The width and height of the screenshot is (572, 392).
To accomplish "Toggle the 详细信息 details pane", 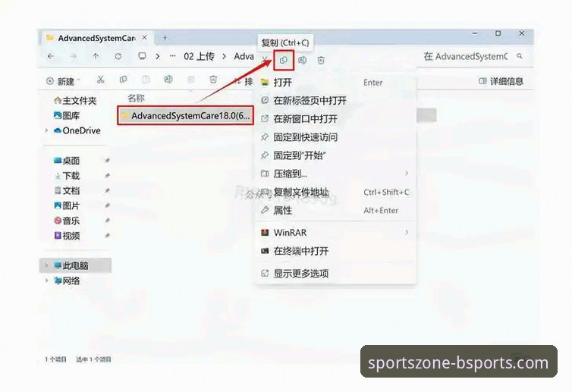I will coord(501,81).
